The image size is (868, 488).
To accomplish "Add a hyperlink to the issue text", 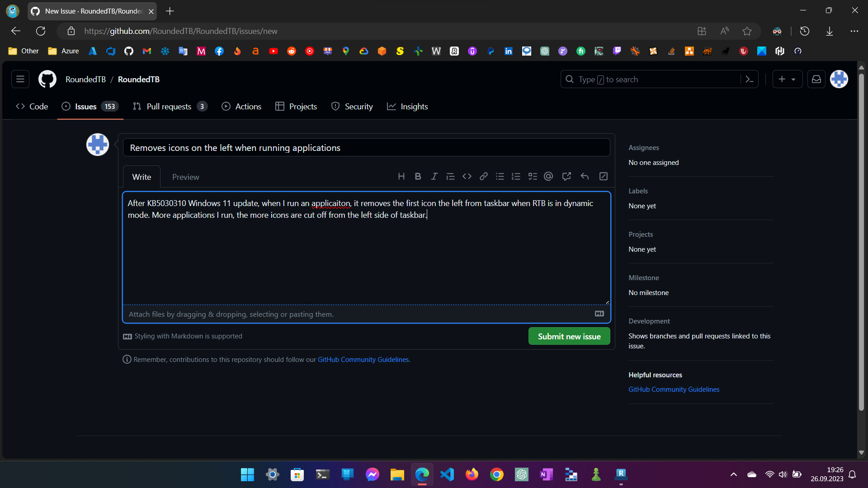I will 483,176.
